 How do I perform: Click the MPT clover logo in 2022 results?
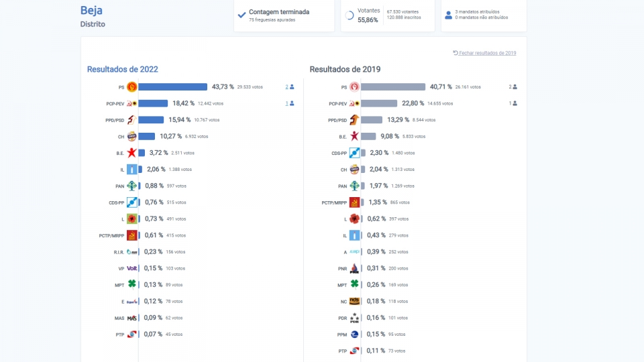click(132, 284)
